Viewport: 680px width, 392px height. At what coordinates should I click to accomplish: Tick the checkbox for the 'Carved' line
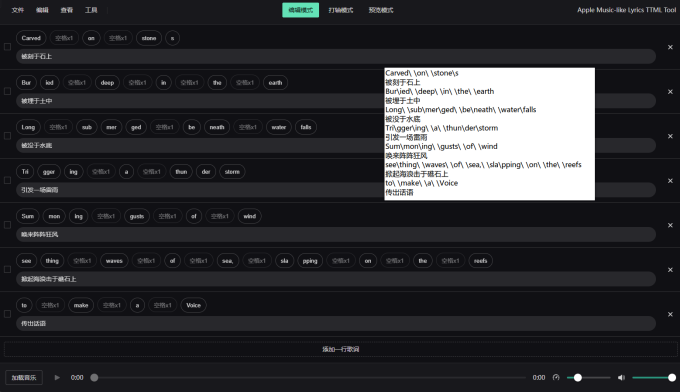point(7,47)
